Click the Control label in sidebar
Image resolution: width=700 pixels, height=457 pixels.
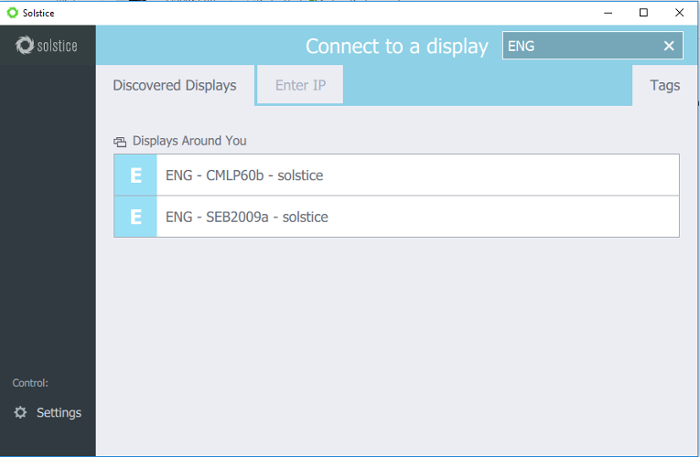tap(30, 383)
